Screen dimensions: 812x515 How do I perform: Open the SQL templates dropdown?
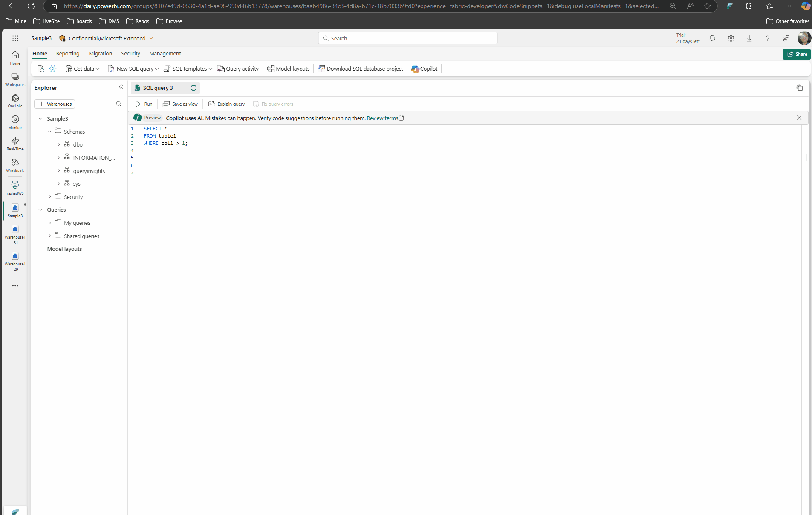[x=188, y=69]
